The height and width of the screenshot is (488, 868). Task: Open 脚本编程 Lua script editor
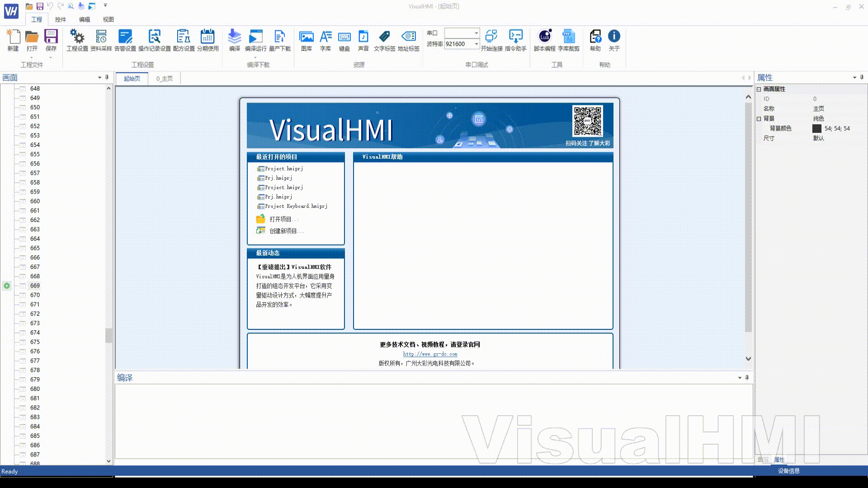point(545,41)
